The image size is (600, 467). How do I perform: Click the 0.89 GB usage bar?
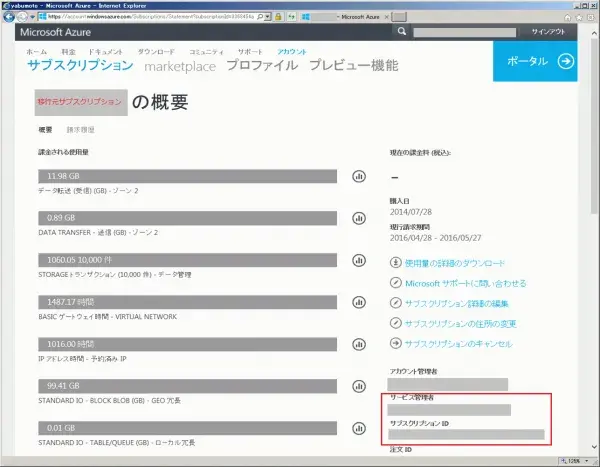click(x=188, y=218)
